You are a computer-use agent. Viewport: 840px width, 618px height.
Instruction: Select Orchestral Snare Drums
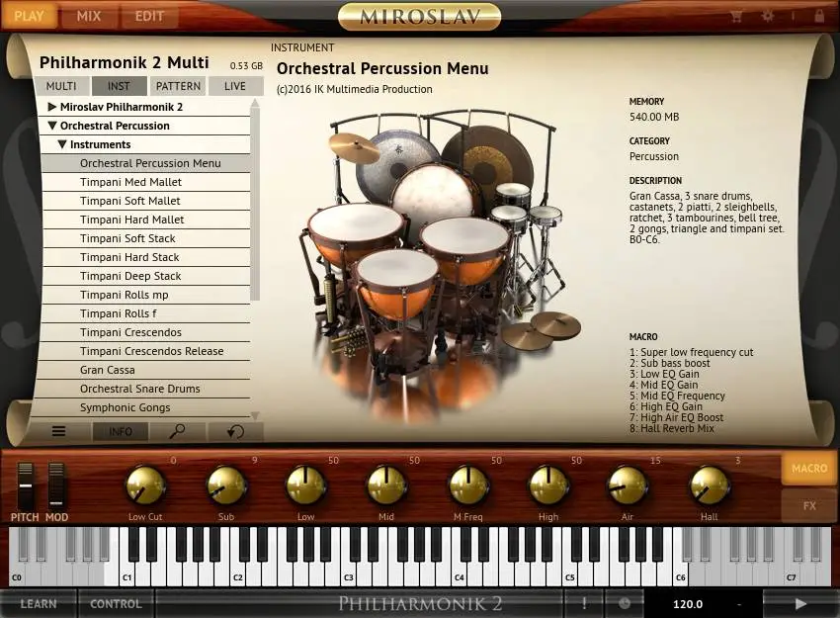point(145,388)
